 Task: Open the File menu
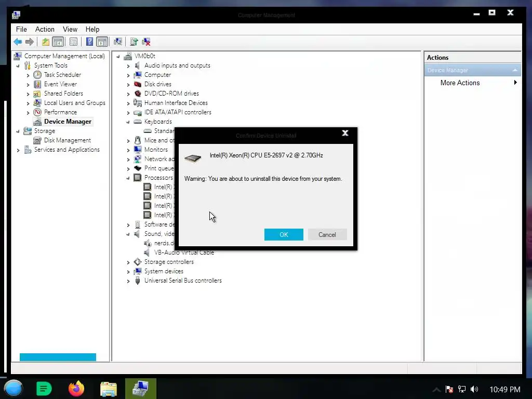(x=21, y=29)
